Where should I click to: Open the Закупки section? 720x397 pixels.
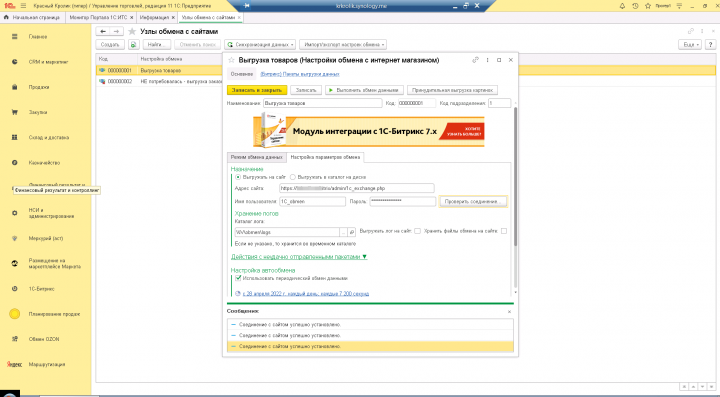(38, 112)
